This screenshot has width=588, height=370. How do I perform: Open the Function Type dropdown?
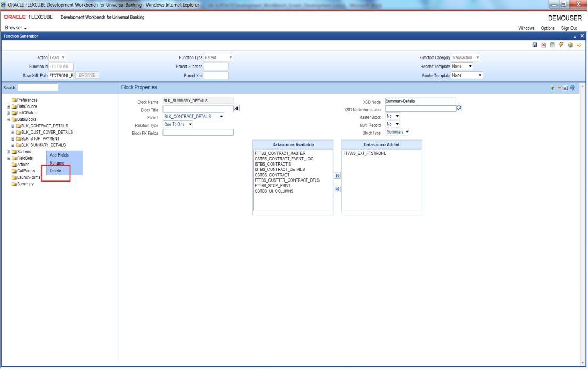(x=218, y=57)
